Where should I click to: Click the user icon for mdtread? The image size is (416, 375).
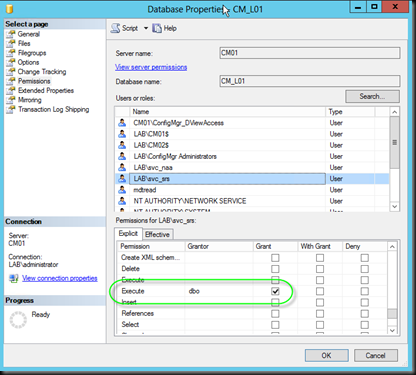pyautogui.click(x=122, y=190)
